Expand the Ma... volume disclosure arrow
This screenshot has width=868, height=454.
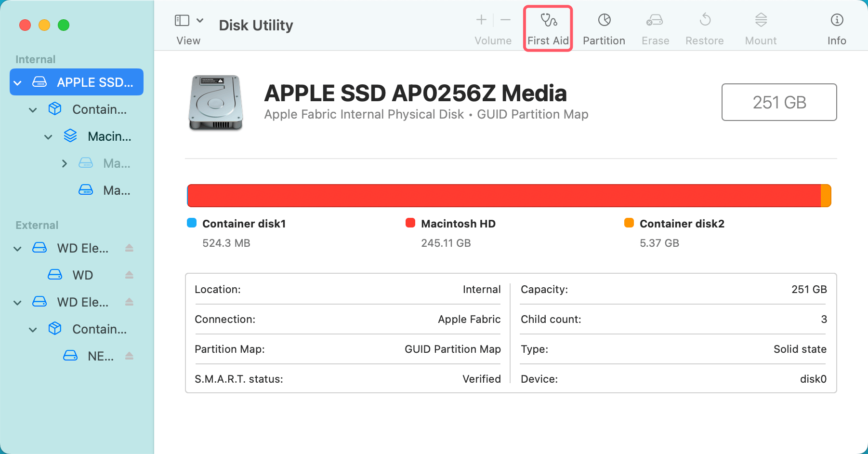tap(65, 163)
